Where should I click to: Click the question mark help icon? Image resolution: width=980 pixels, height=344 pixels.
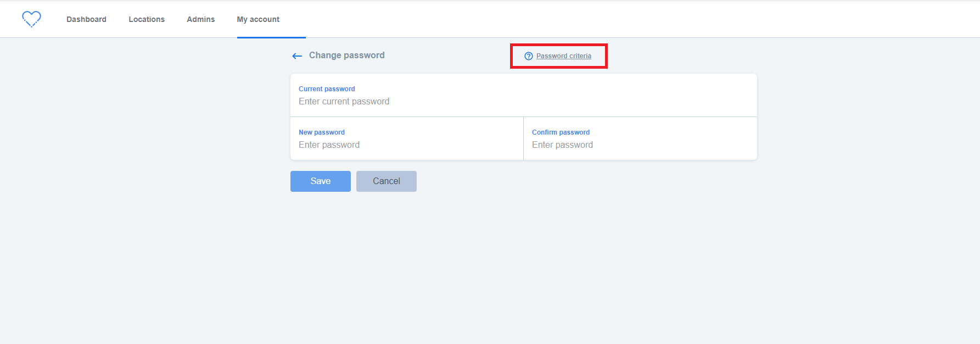point(527,56)
